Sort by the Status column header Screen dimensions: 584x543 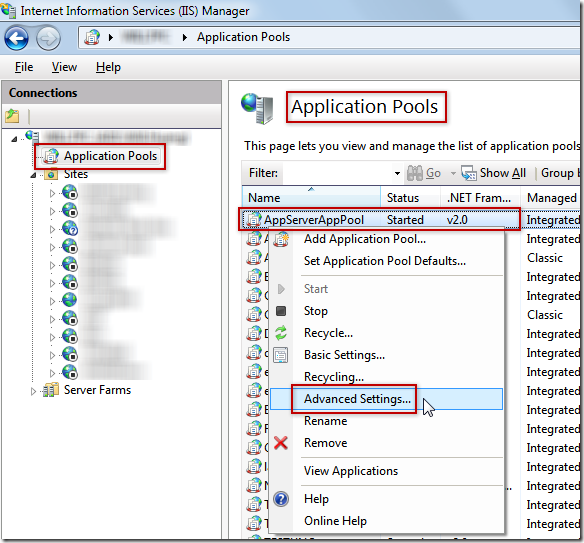pos(410,197)
